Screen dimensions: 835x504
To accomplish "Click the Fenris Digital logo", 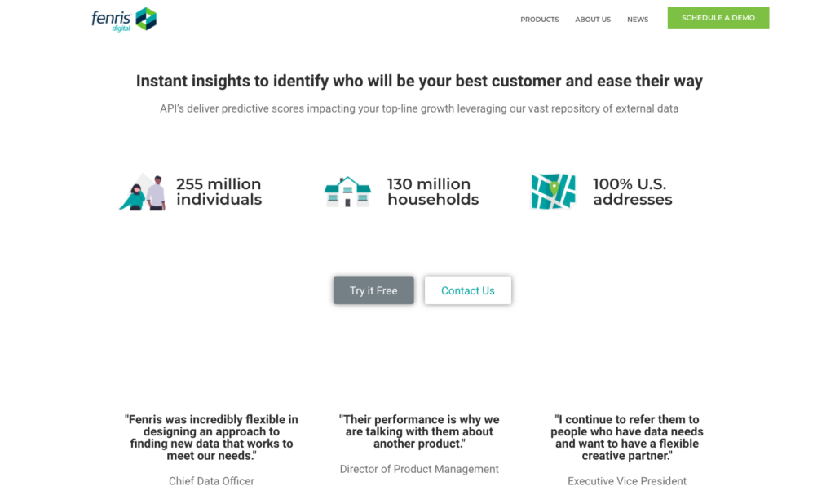I will (x=124, y=20).
